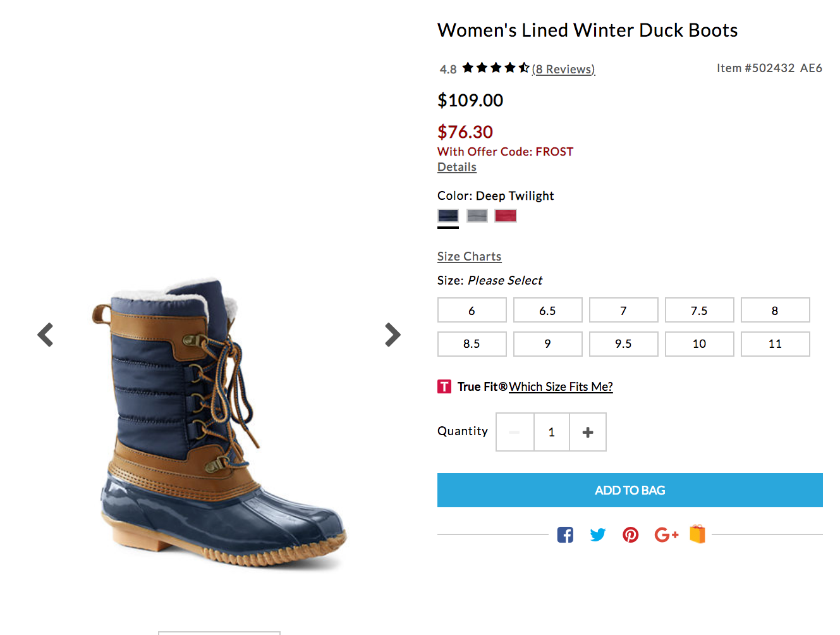The image size is (840, 635).
Task: Pick size 9
Action: click(x=547, y=344)
